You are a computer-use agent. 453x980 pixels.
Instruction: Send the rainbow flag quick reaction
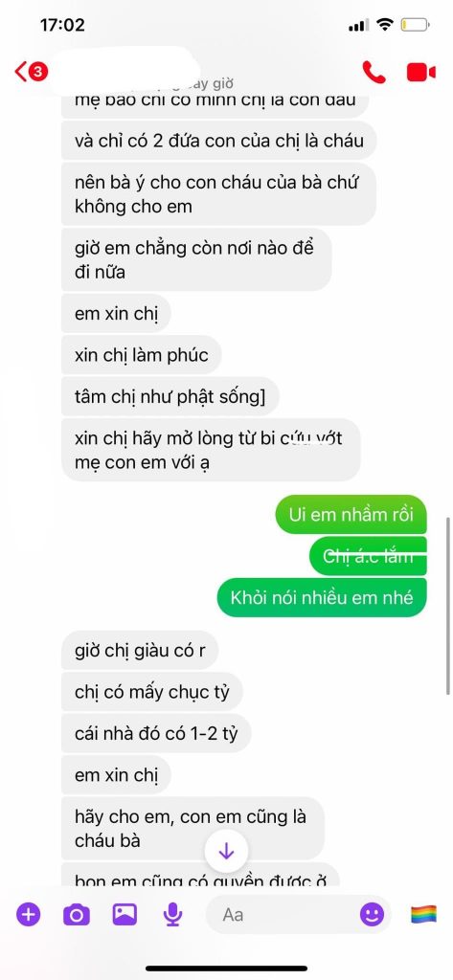pyautogui.click(x=423, y=915)
